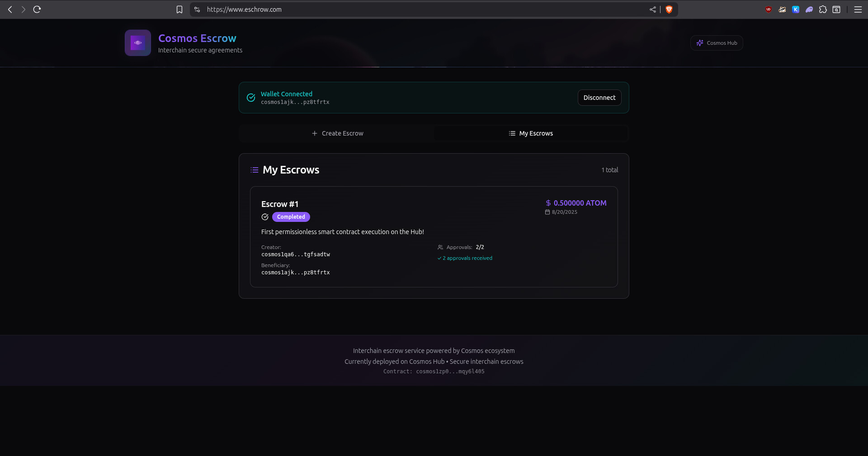Screen dimensions: 868x456
Task: Switch to the Create Escrow tab
Action: pyautogui.click(x=337, y=133)
